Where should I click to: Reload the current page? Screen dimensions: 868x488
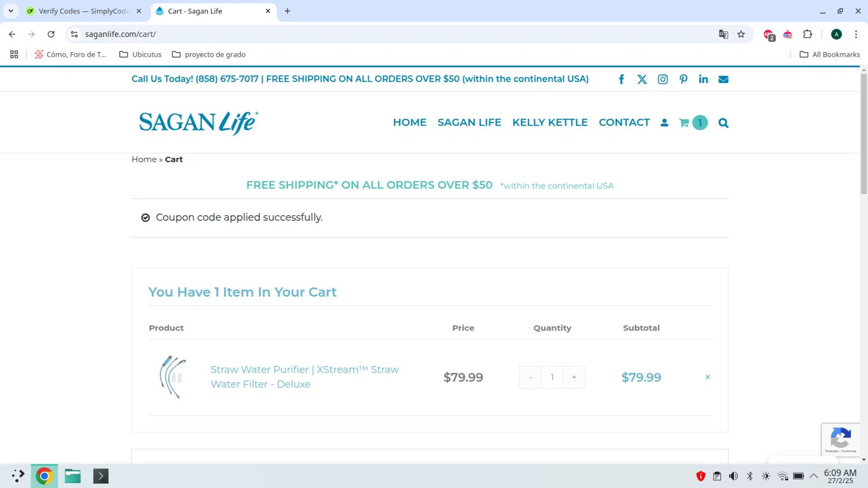click(51, 34)
